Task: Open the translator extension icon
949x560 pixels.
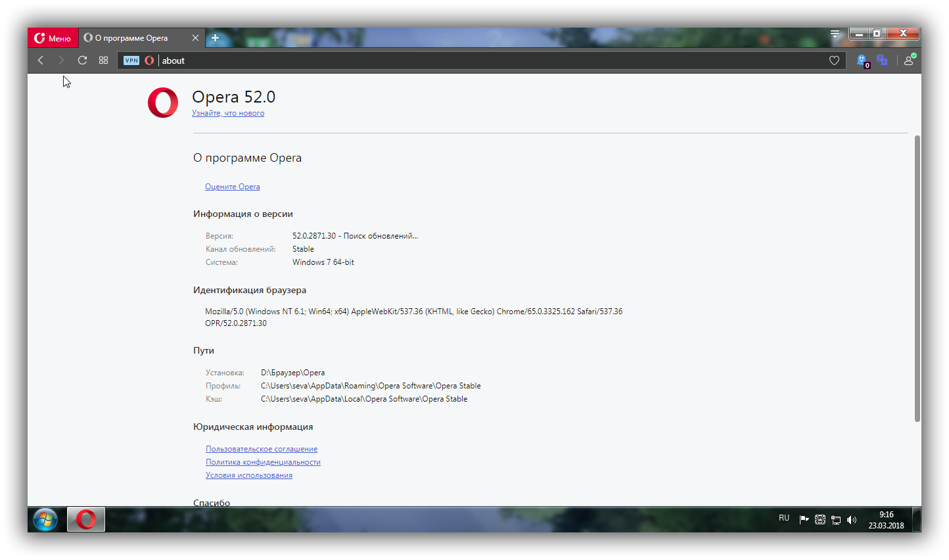Action: click(x=882, y=60)
